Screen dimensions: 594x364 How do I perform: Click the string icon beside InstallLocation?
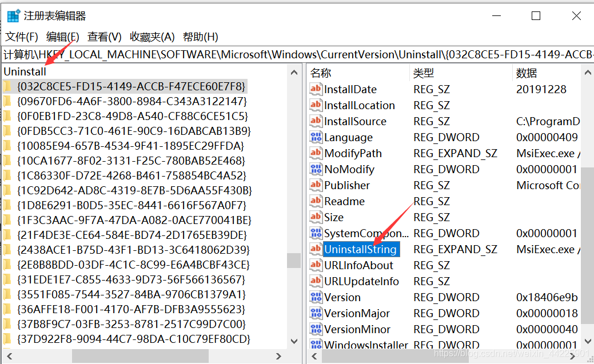tap(316, 105)
